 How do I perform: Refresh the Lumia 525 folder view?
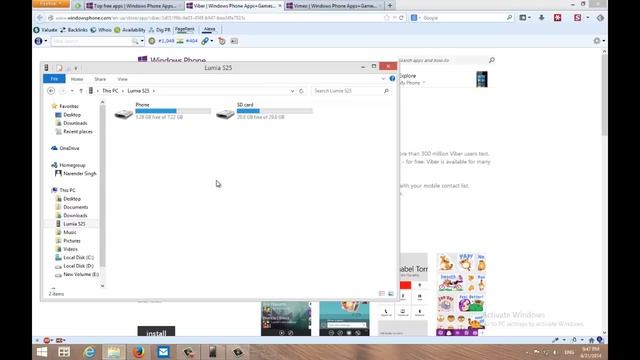(301, 91)
